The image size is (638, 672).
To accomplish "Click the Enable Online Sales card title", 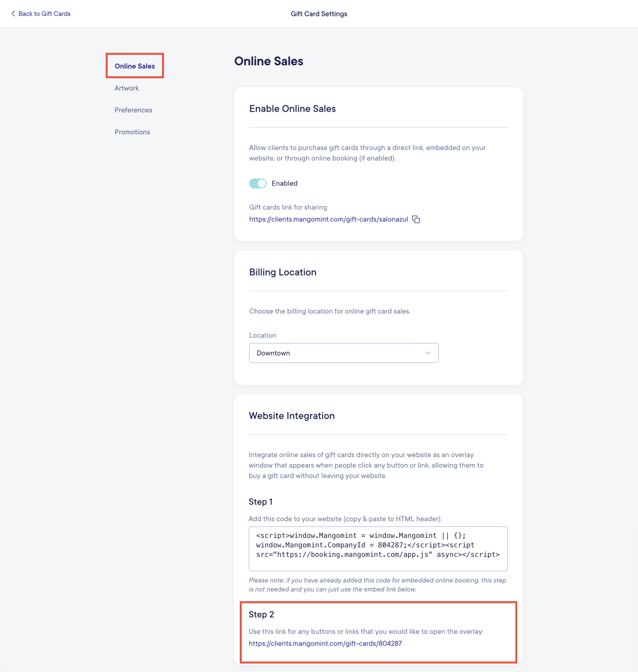I will coord(293,109).
